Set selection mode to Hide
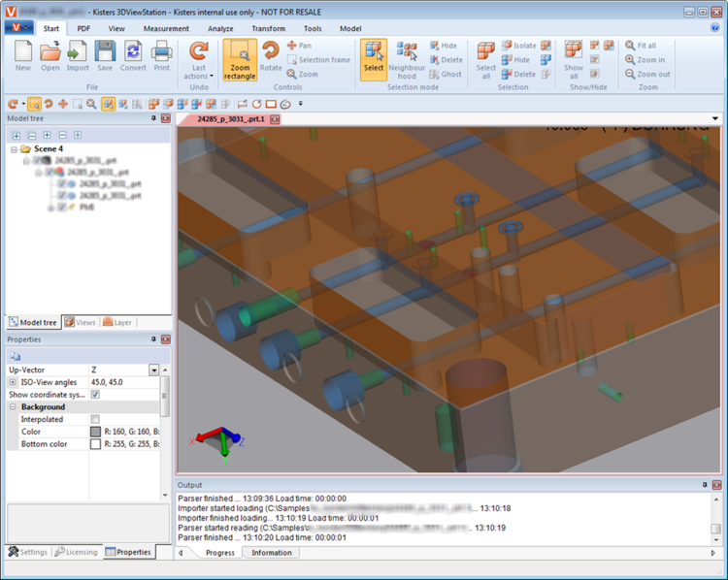728x580 pixels. coord(444,46)
